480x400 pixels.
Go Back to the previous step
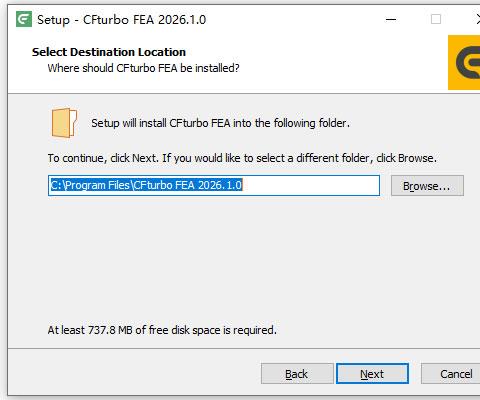(297, 374)
